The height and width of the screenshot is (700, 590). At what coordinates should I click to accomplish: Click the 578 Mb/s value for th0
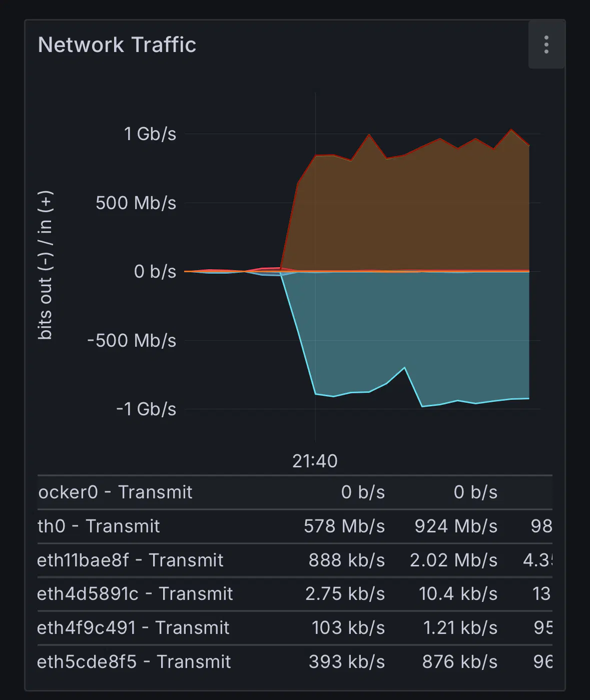click(344, 526)
